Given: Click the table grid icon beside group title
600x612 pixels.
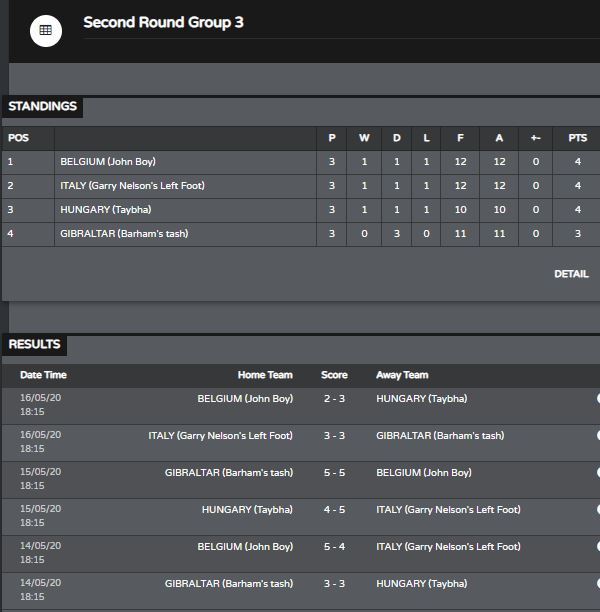Looking at the screenshot, I should click(x=46, y=31).
